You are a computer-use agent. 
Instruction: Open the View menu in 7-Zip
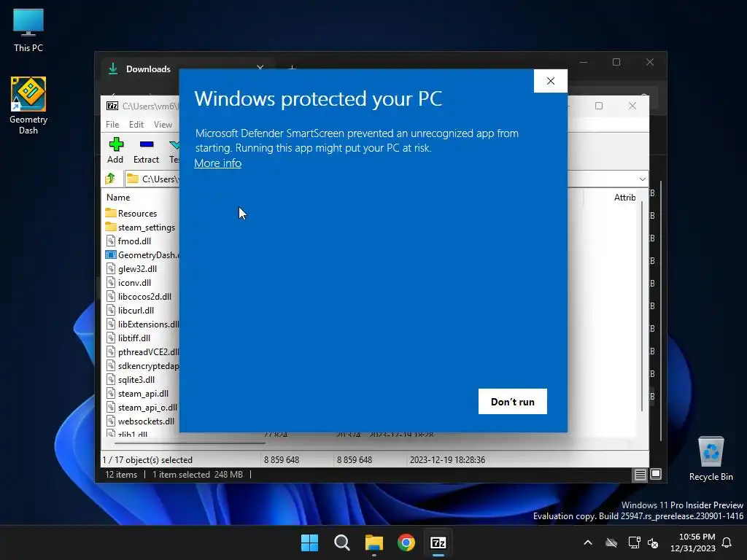[x=163, y=124]
